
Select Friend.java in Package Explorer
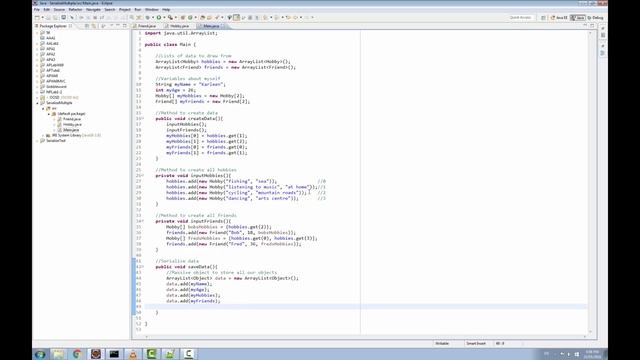[x=72, y=119]
